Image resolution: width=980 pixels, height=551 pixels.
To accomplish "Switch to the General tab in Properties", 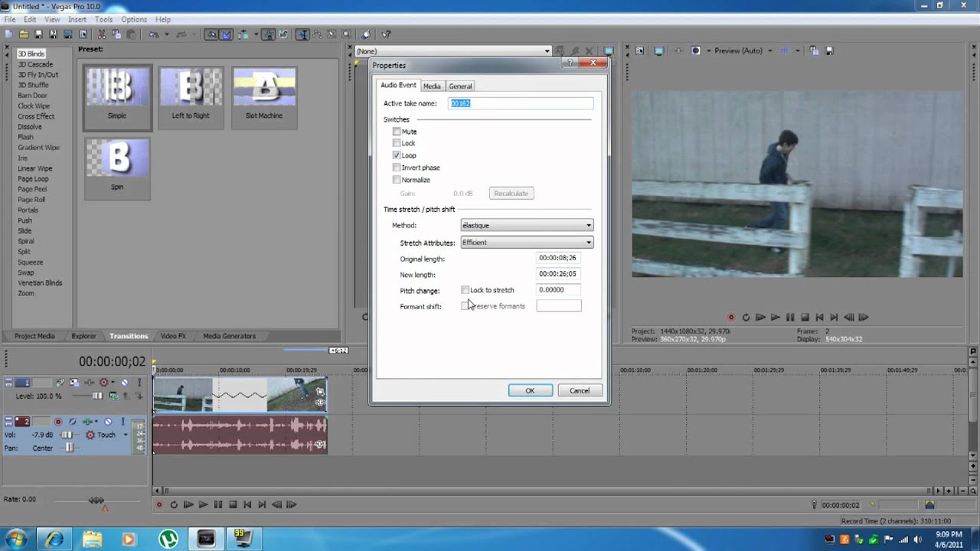I will pos(460,86).
